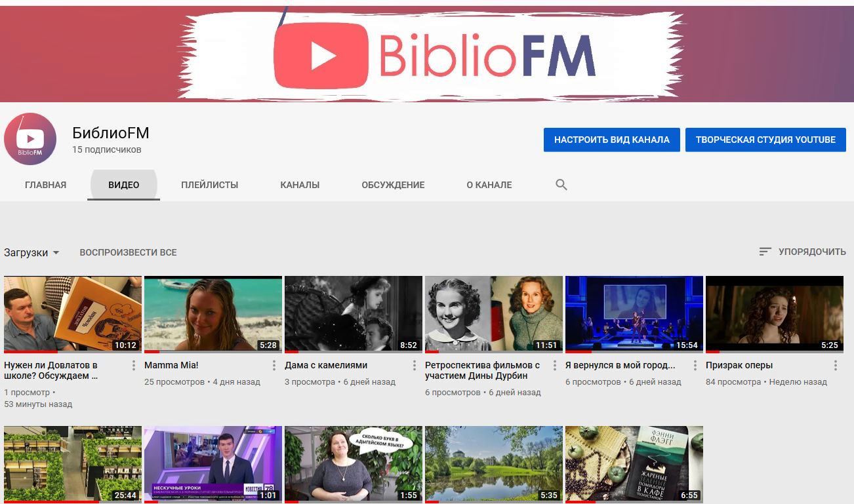Click Воспроизвести все link
The height and width of the screenshot is (504, 854).
coord(128,252)
